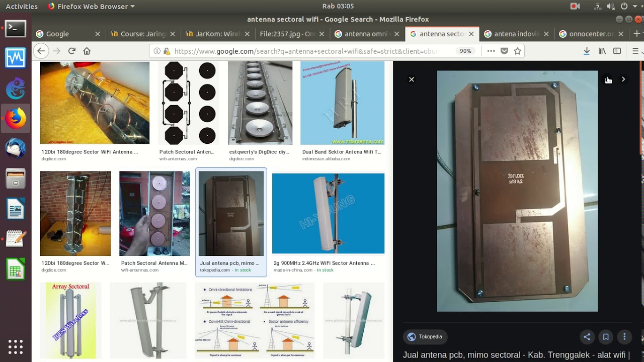Select the HI-YOUNG blue sector antenna thumbnail
Screen dimensions: 644x362
[x=328, y=213]
